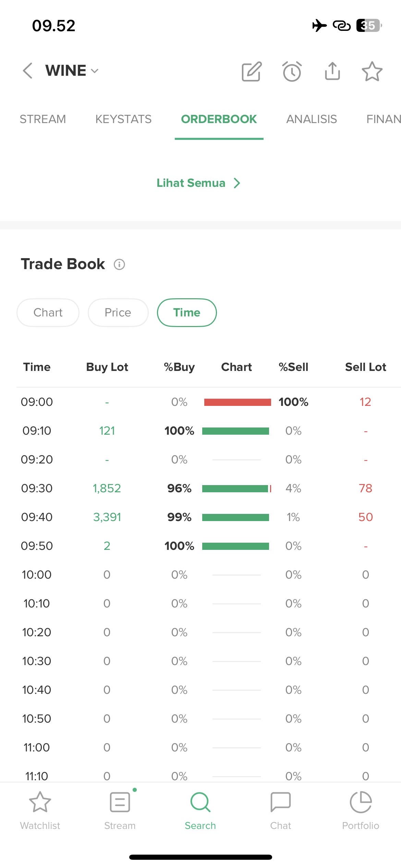Select the Time view pill
401x868 pixels.
click(x=187, y=313)
